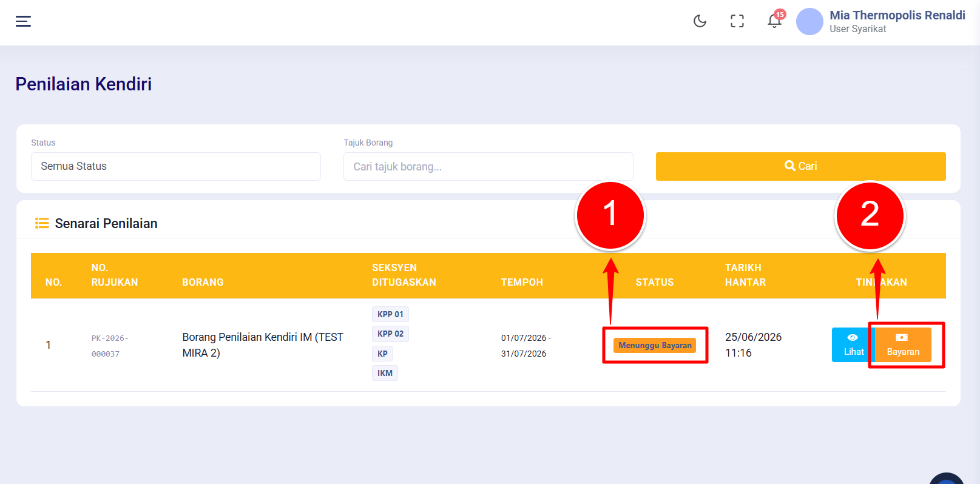Click the TARIKH HANTAR column header
This screenshot has width=980, height=484.
point(745,275)
